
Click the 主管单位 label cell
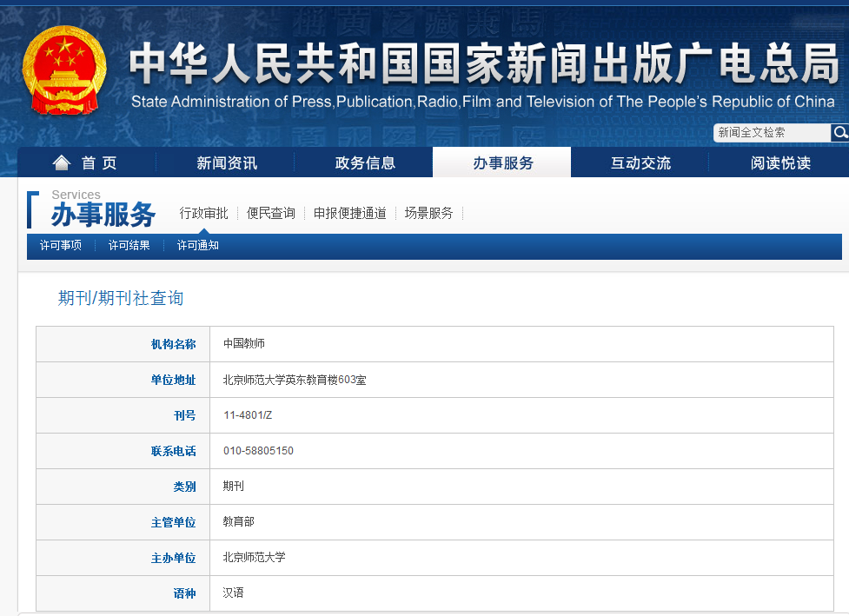pyautogui.click(x=123, y=523)
